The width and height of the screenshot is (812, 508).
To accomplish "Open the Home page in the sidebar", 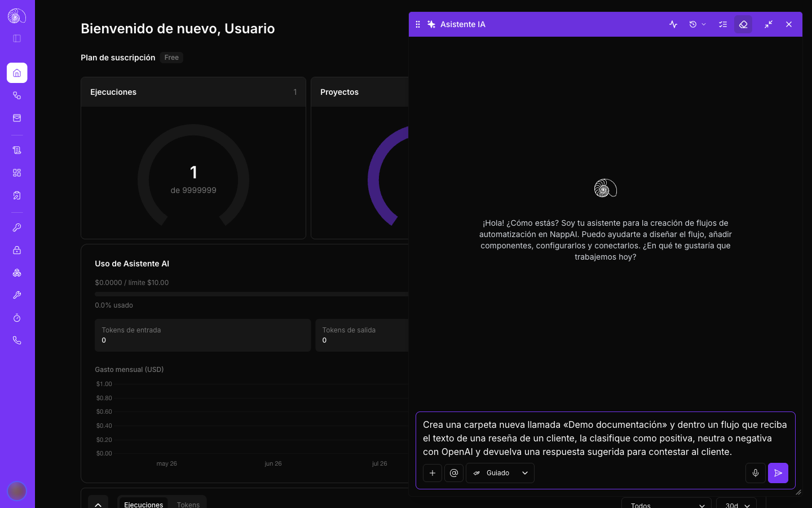I will click(17, 73).
